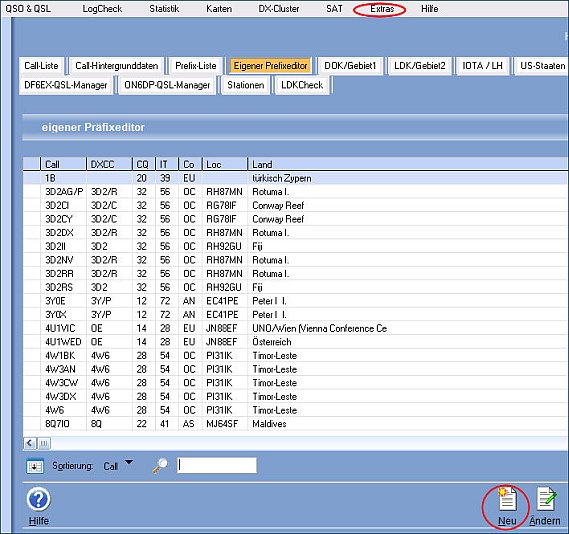
Task: Switch to the Prefix-Liste tab
Action: coord(196,66)
